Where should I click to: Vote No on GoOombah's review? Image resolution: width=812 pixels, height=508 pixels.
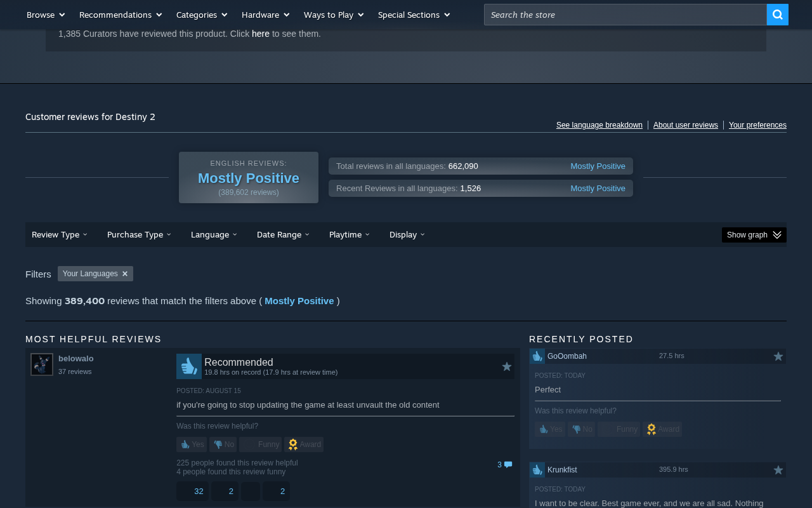pyautogui.click(x=582, y=429)
